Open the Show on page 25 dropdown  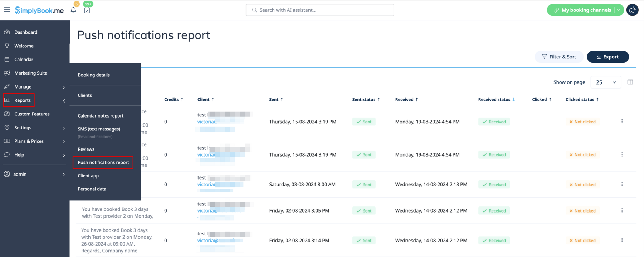click(606, 82)
